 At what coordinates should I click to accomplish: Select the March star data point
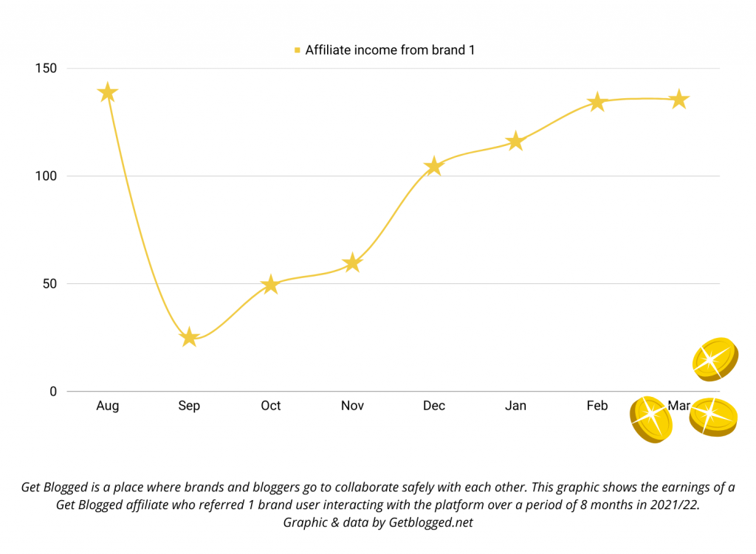(x=679, y=100)
